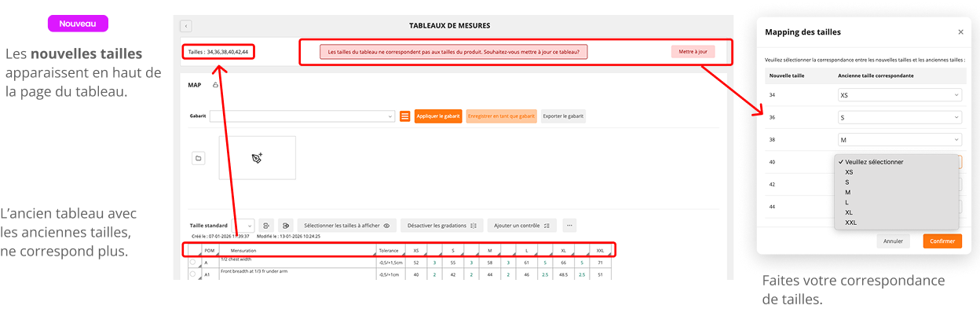The width and height of the screenshot is (980, 331).
Task: Choose XL in the open size list
Action: (850, 212)
